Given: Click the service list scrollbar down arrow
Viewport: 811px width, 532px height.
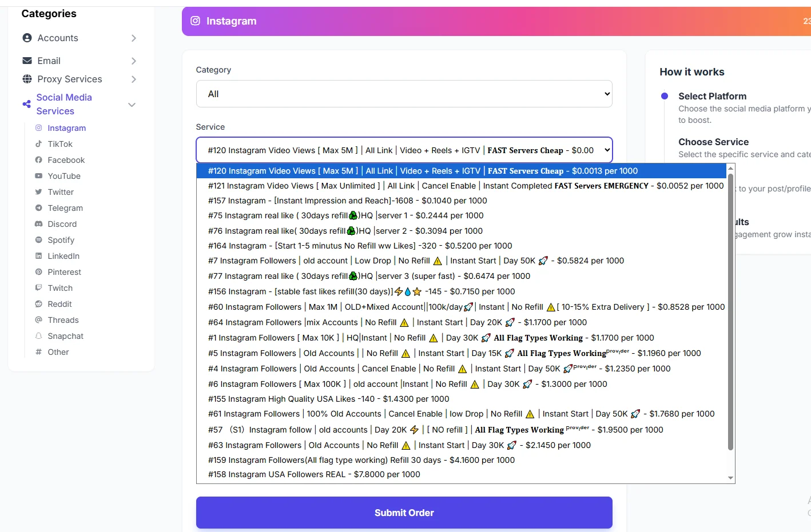Looking at the screenshot, I should tap(730, 478).
